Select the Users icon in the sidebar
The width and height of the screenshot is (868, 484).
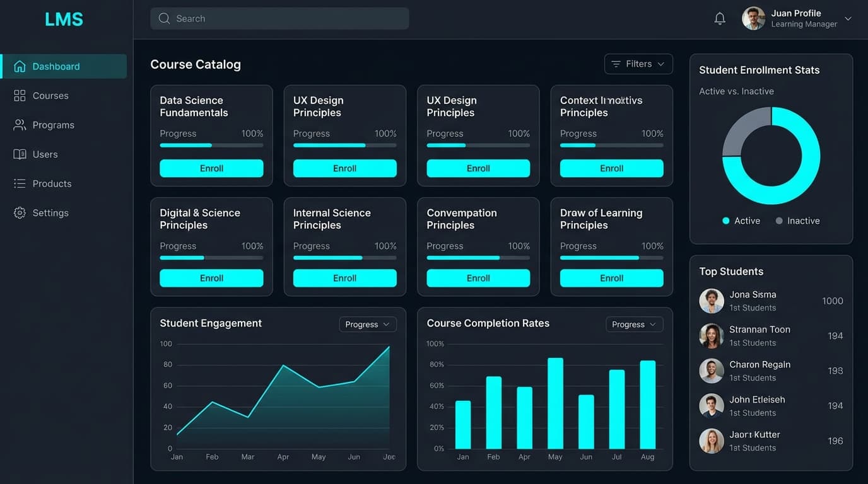click(19, 154)
